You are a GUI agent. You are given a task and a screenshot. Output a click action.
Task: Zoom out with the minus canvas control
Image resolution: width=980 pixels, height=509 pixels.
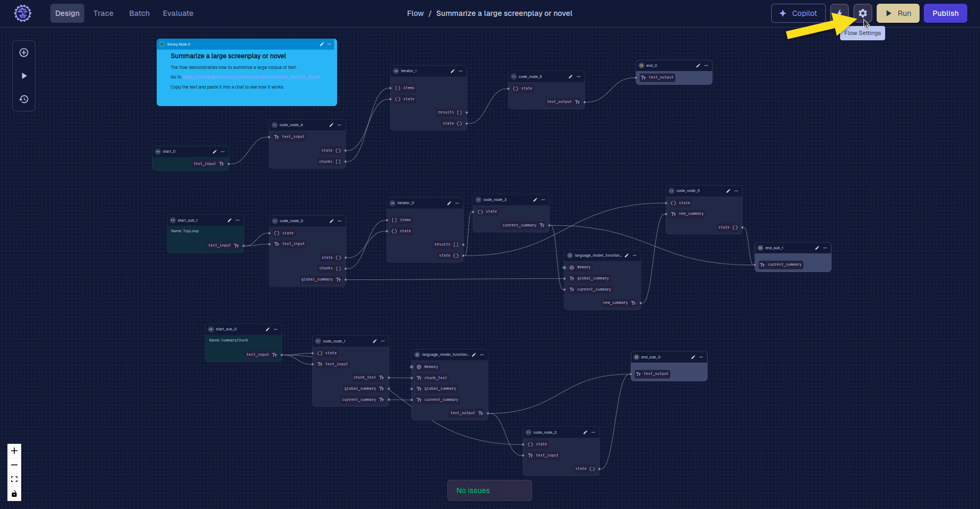click(x=14, y=465)
